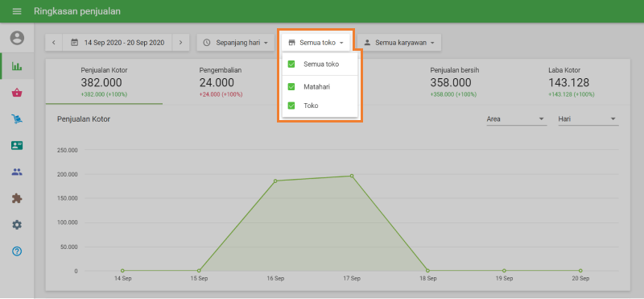Image resolution: width=644 pixels, height=299 pixels.
Task: Uncheck the Matahari store checkbox
Action: [x=291, y=87]
